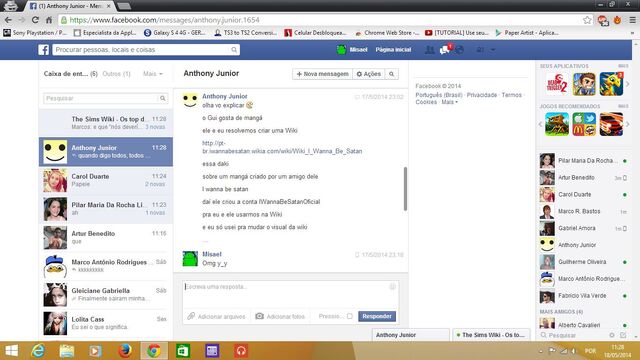
Task: Expand the Mais dropdown in inbox header
Action: tap(153, 74)
